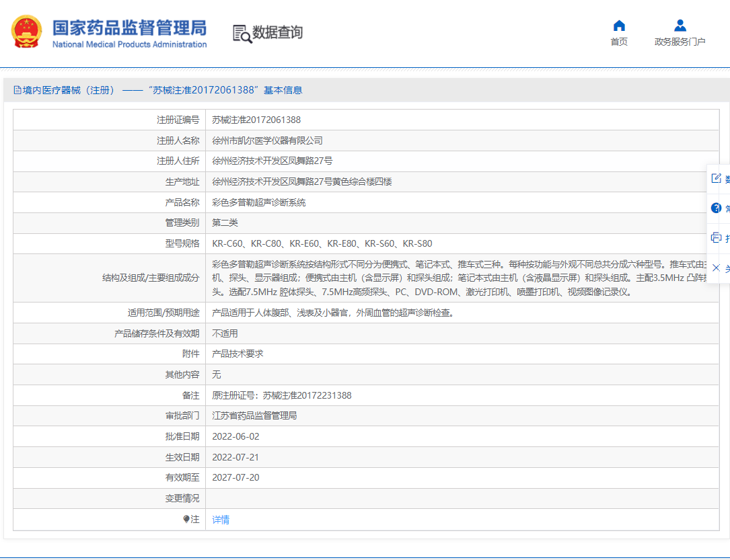Image resolution: width=730 pixels, height=560 pixels.
Task: Select the person icon above 政务服务门户
Action: pos(680,26)
